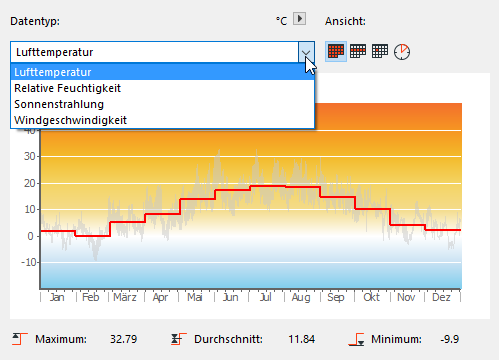Click the Minimum value -9.9
This screenshot has height=360, width=499.
coord(449,339)
